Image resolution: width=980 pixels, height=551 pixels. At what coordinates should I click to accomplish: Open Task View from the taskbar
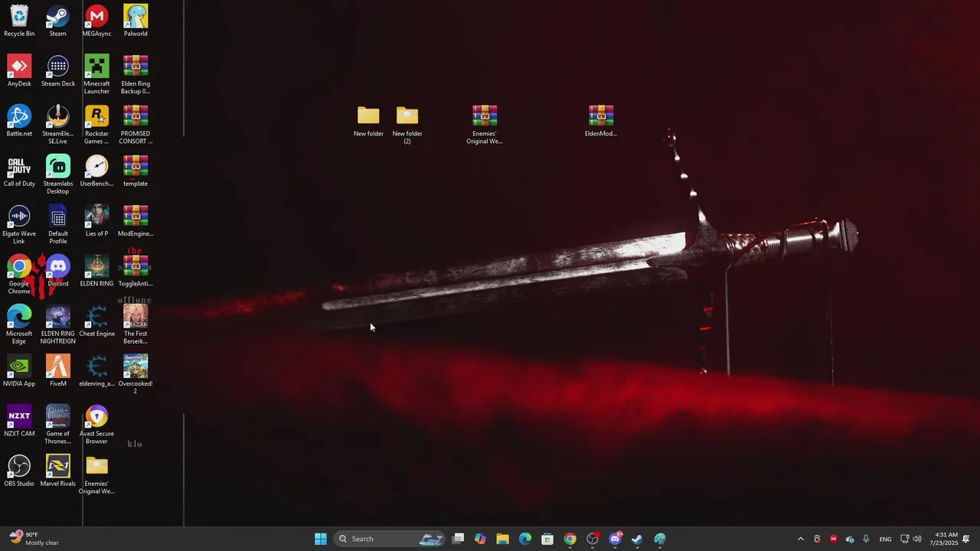point(458,539)
